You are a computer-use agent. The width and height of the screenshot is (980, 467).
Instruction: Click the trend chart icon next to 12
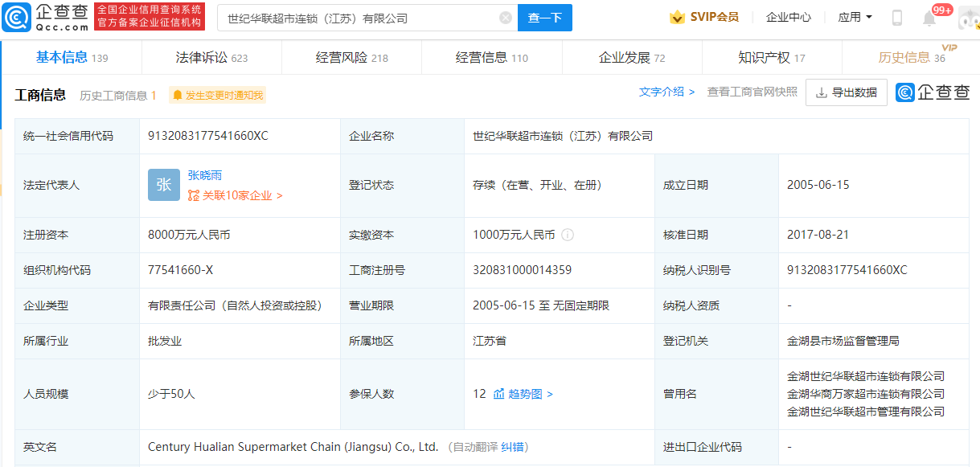point(499,394)
